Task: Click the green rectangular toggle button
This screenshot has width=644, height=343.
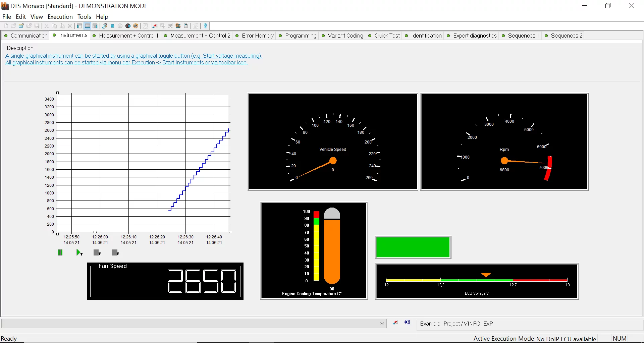Action: tap(413, 247)
